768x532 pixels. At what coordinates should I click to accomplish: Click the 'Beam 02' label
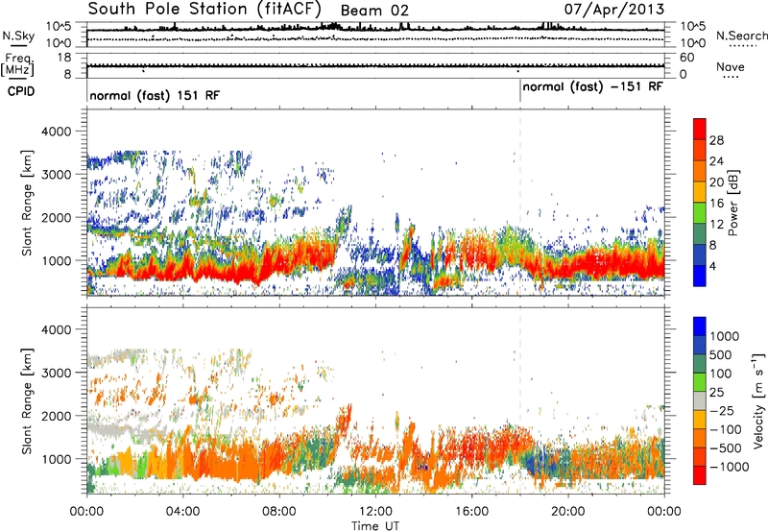pyautogui.click(x=374, y=11)
